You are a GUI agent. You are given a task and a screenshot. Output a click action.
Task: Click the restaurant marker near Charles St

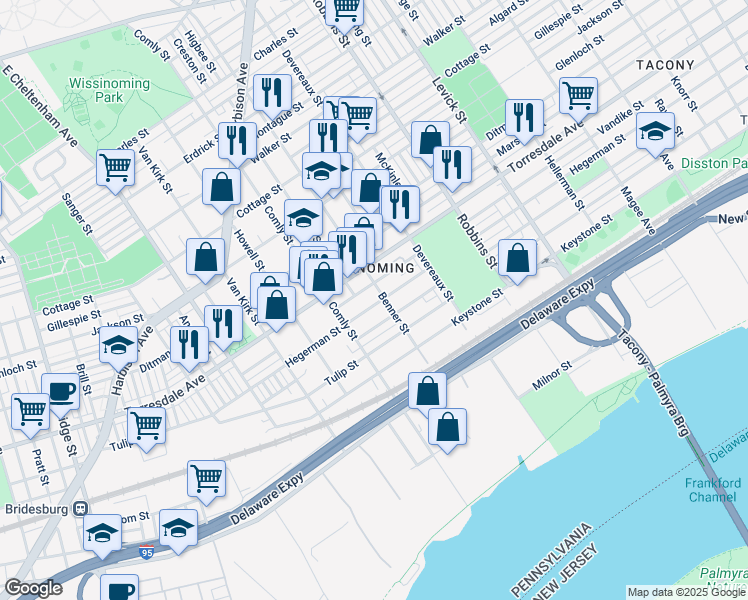tap(272, 95)
